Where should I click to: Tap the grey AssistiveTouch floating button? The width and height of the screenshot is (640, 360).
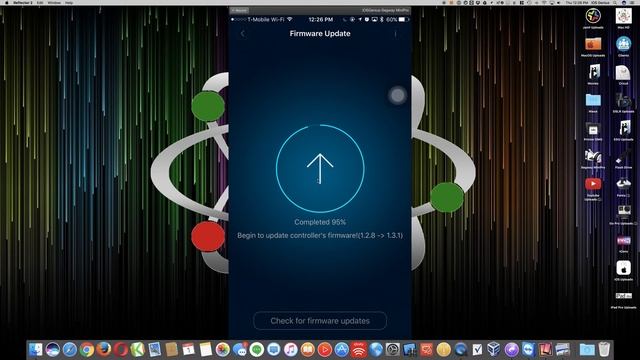pos(398,96)
